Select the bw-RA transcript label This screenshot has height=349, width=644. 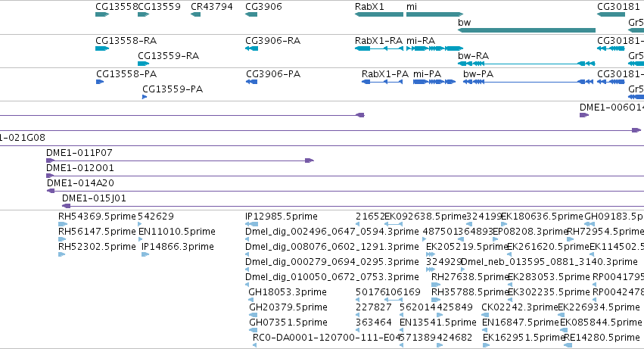pos(473,56)
